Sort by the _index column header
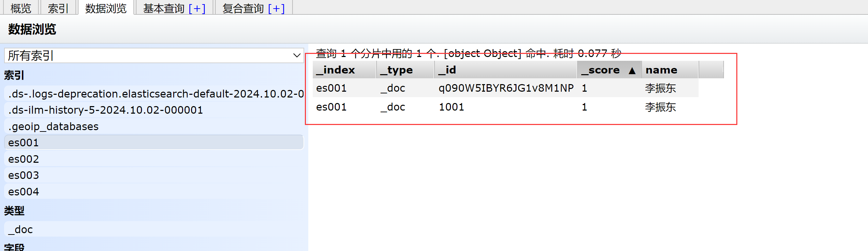The height and width of the screenshot is (251, 868). pos(344,70)
